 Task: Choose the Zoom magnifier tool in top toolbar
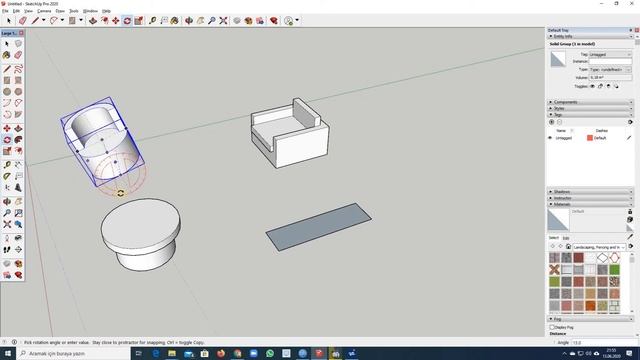pyautogui.click(x=211, y=20)
